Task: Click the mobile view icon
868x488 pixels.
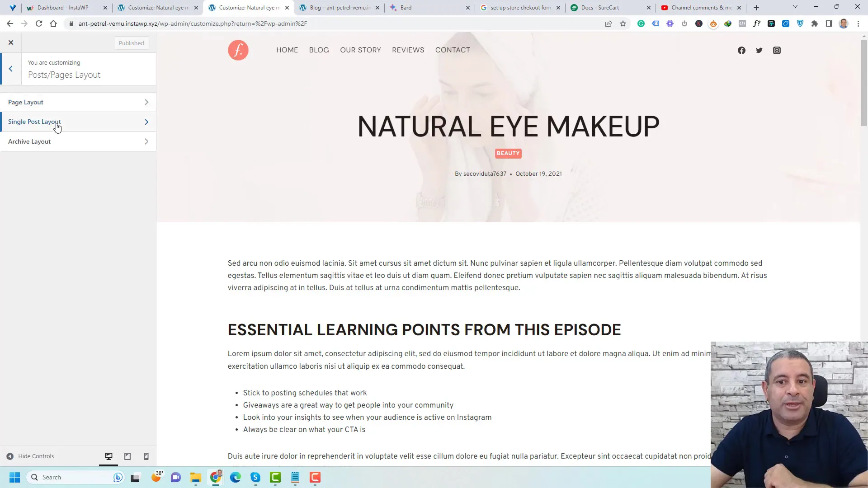Action: pyautogui.click(x=146, y=456)
